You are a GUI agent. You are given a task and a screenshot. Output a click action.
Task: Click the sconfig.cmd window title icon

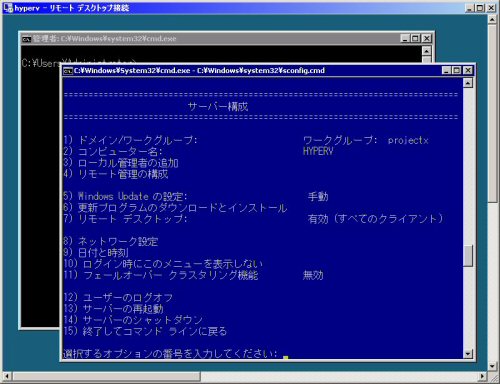[x=68, y=71]
